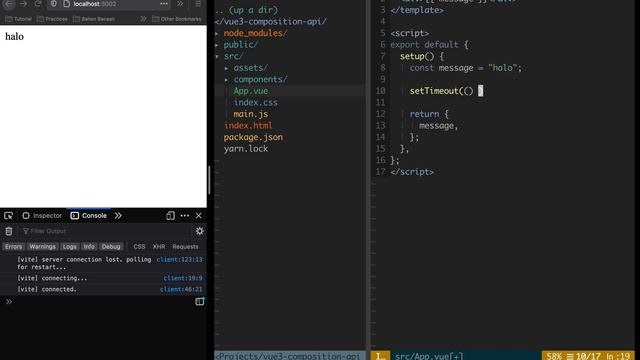Open console settings gear
Image resolution: width=640 pixels, height=360 pixels.
pyautogui.click(x=200, y=231)
